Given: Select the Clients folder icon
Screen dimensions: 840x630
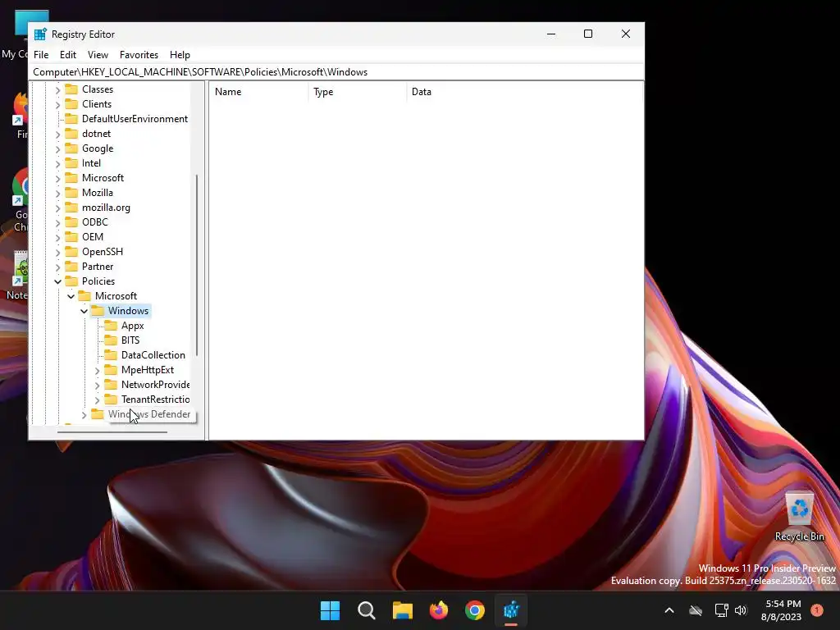Looking at the screenshot, I should 71,104.
